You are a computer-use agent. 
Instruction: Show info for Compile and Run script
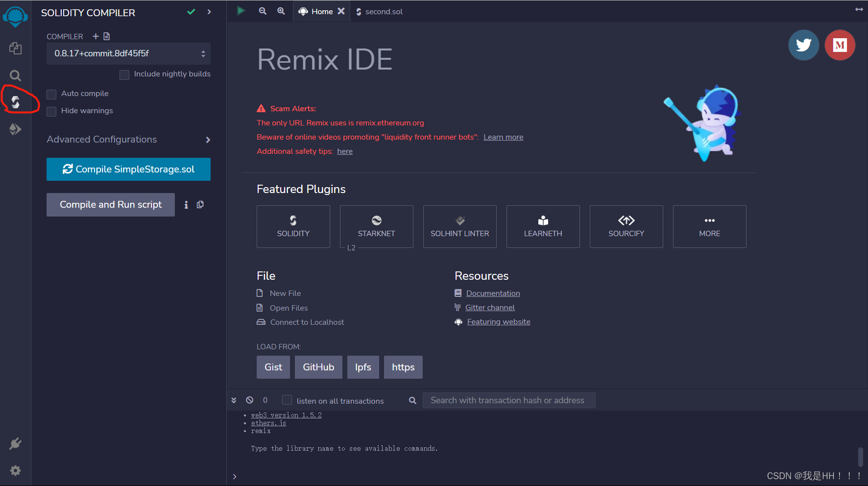pyautogui.click(x=186, y=205)
